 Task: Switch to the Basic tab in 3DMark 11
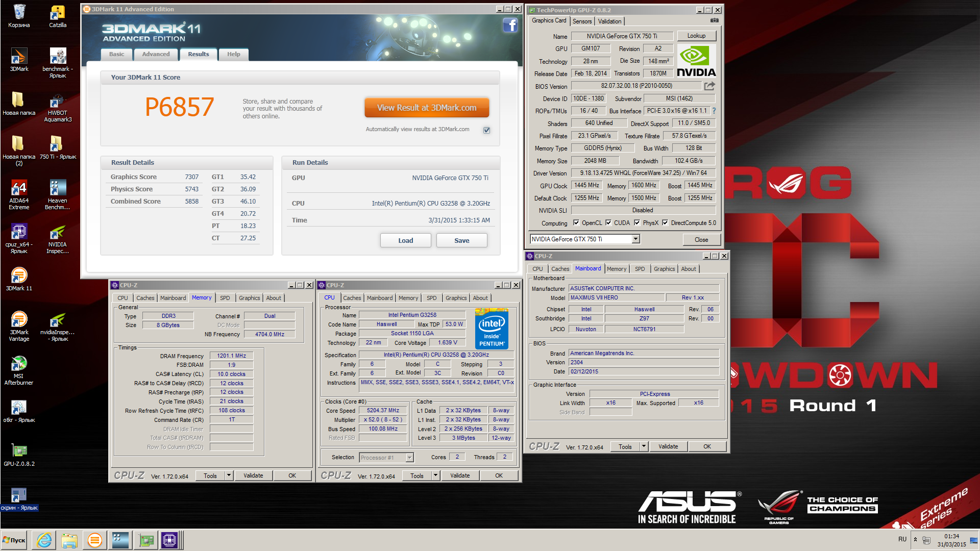click(116, 54)
